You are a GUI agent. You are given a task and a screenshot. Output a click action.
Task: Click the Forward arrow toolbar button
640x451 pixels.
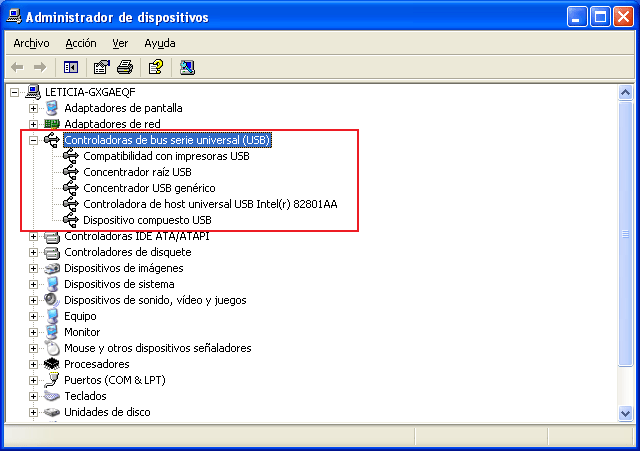coord(40,67)
